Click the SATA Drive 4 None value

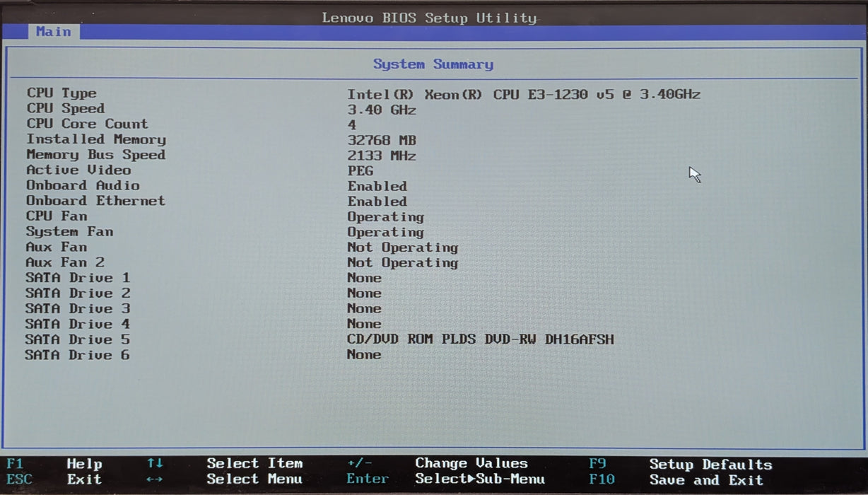364,324
